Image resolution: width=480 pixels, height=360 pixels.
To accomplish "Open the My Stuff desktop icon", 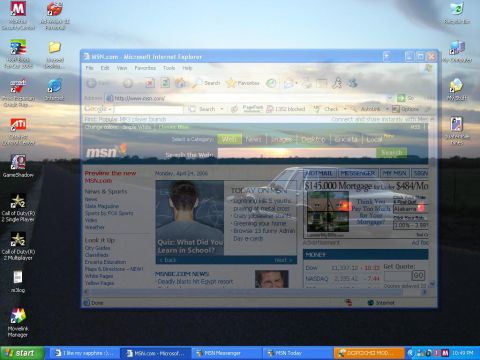I will (x=457, y=89).
